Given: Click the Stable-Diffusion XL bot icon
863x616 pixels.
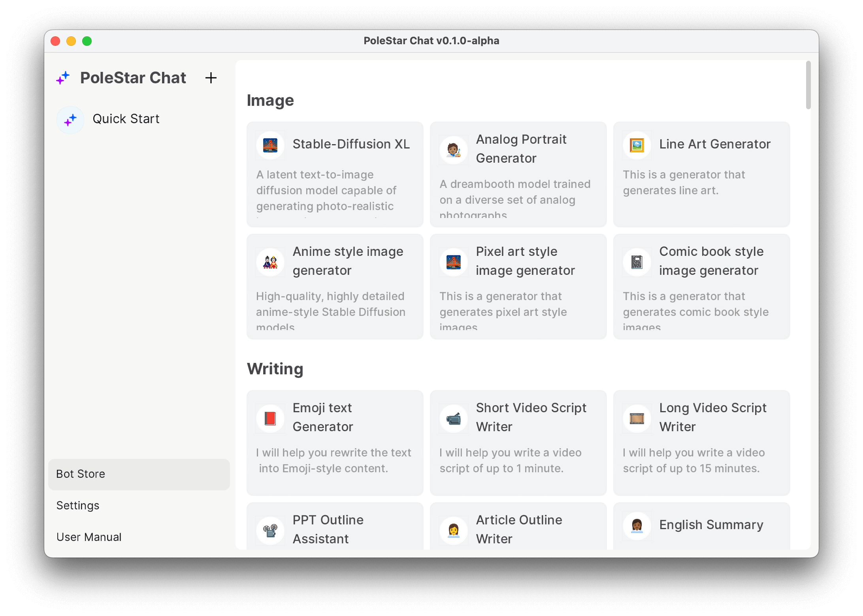Looking at the screenshot, I should [x=270, y=145].
